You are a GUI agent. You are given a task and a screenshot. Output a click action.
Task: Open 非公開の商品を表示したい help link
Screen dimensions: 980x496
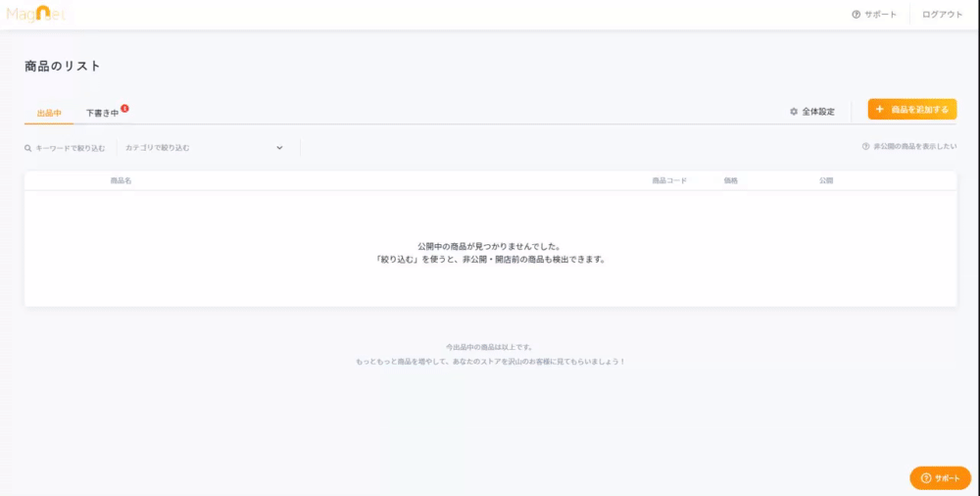(x=909, y=146)
